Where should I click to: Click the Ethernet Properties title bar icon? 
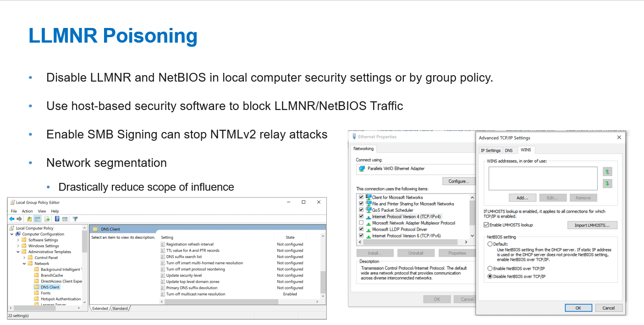(354, 137)
